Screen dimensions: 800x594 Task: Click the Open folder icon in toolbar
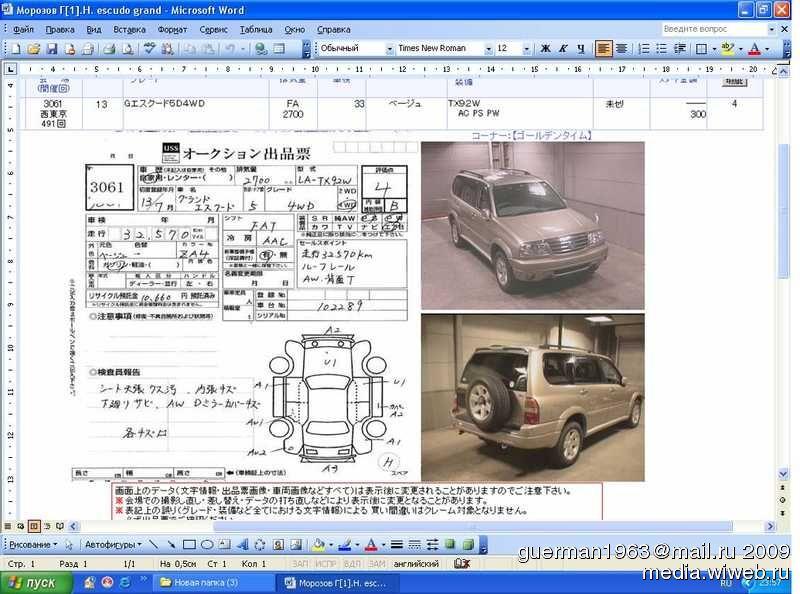point(33,48)
